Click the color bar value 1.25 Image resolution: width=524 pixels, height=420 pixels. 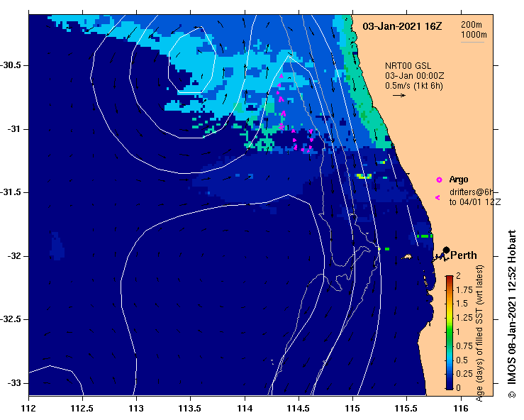click(x=464, y=318)
